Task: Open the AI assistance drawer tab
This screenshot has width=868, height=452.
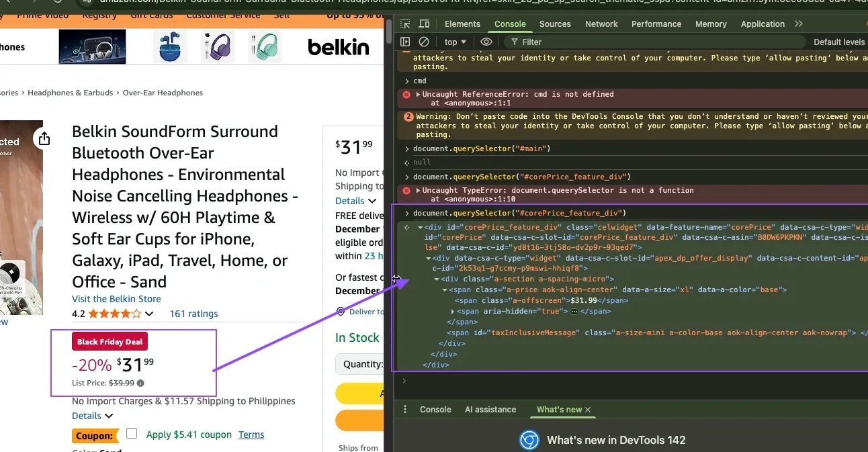Action: (490, 410)
